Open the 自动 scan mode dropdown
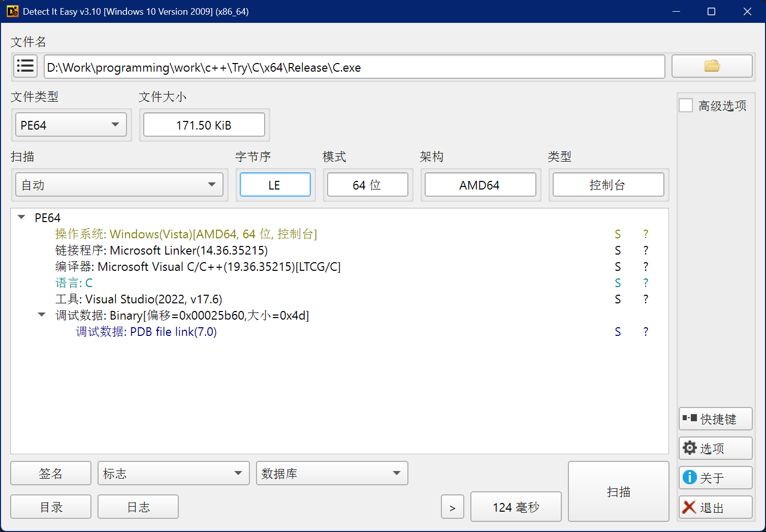 pyautogui.click(x=119, y=185)
